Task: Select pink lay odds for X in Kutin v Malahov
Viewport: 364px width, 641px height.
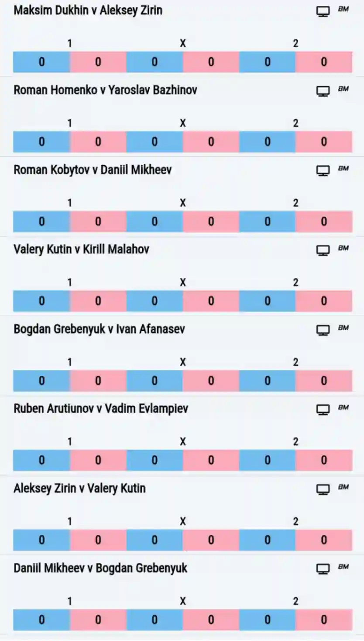Action: (x=211, y=301)
